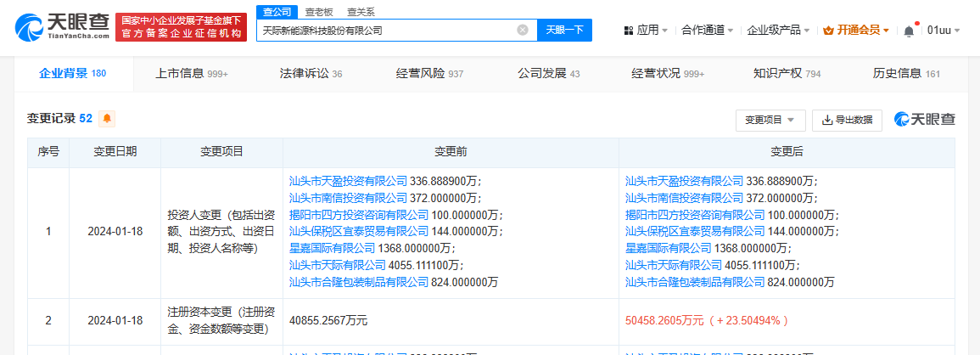Open 汕头市天际有限公司 link in 变更后

coord(674,265)
